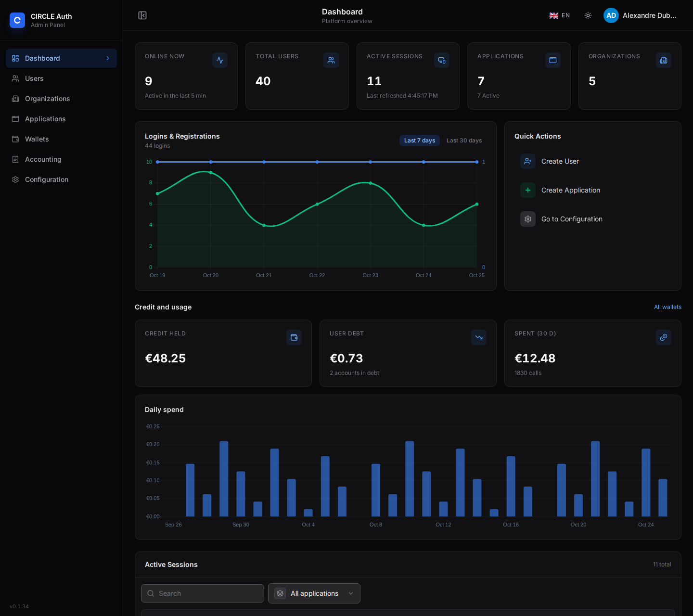Click the Dashboard grid icon in sidebar
Screen dimensions: 693x616
pyautogui.click(x=15, y=58)
